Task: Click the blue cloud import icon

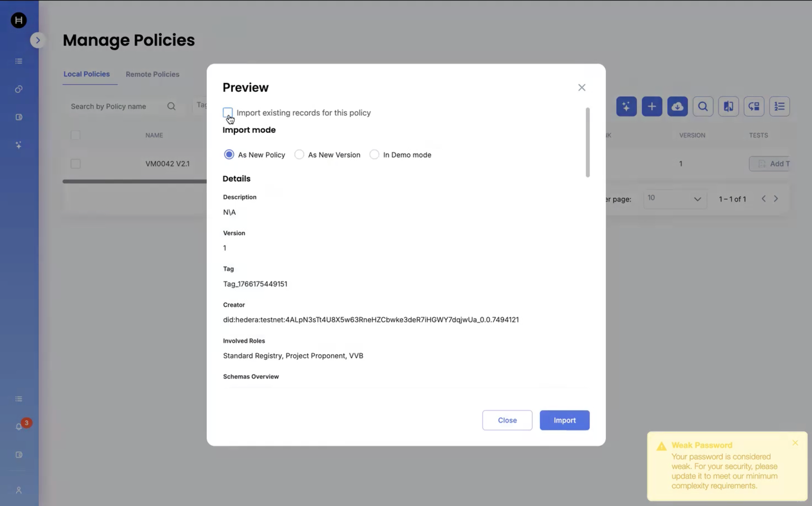Action: click(677, 106)
